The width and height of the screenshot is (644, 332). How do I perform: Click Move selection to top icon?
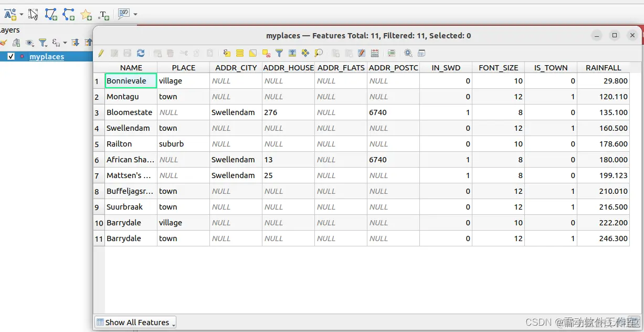(292, 53)
